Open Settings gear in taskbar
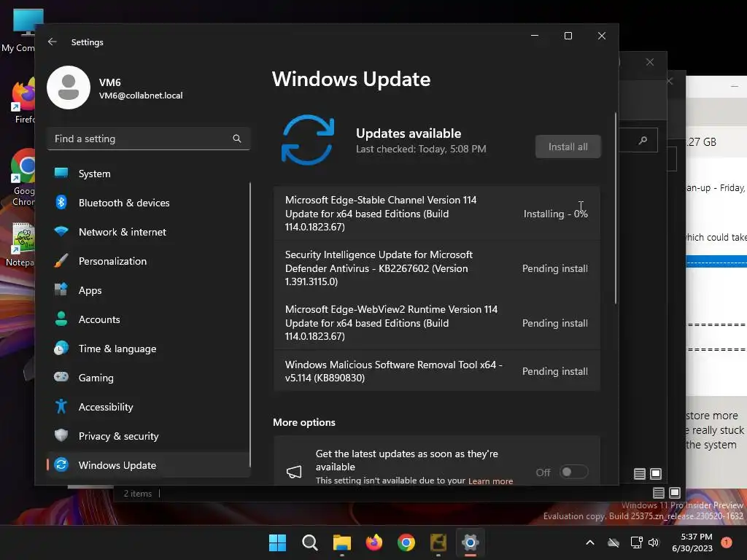Screen dimensions: 747x560 point(471,542)
